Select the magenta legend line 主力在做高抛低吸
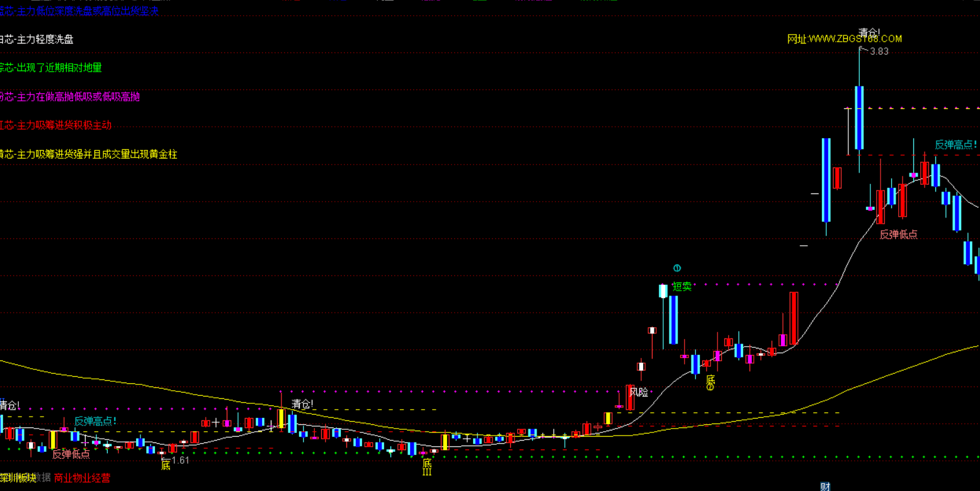This screenshot has width=980, height=491. 69,96
